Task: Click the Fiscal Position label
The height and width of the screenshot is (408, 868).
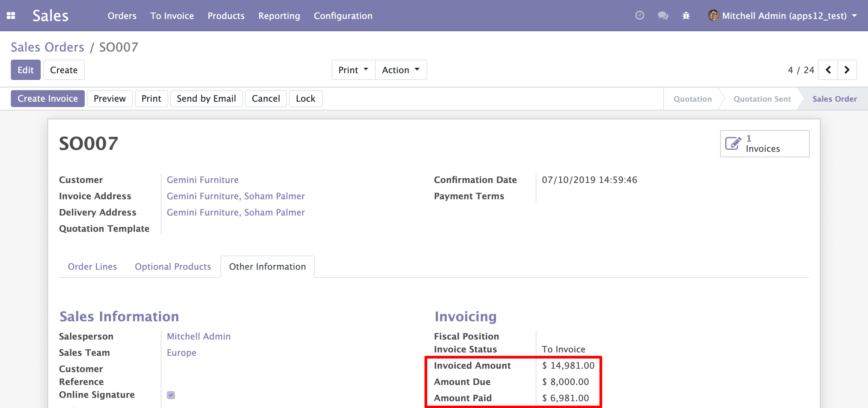Action: tap(467, 336)
